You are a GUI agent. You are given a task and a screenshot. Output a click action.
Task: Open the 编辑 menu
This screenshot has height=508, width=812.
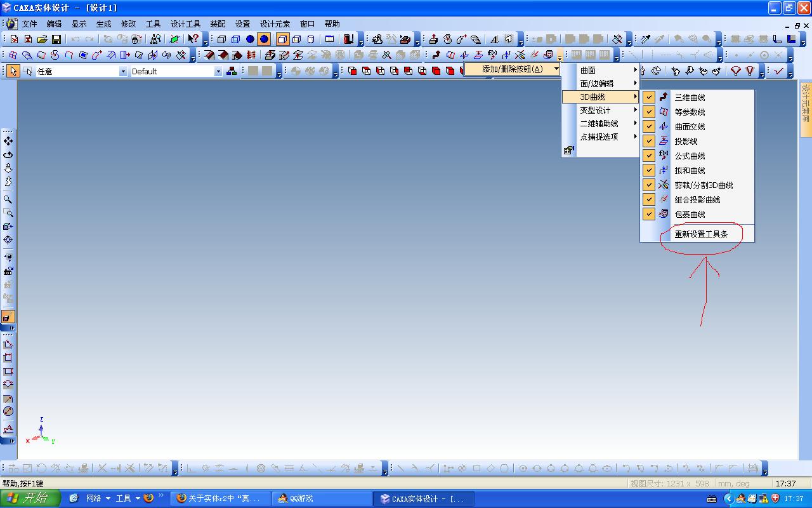(55, 23)
